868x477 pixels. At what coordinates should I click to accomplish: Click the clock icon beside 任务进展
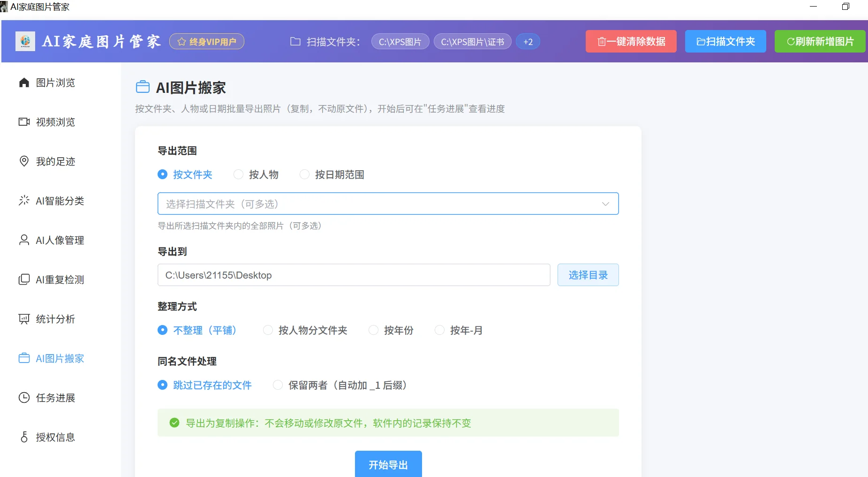pos(24,398)
